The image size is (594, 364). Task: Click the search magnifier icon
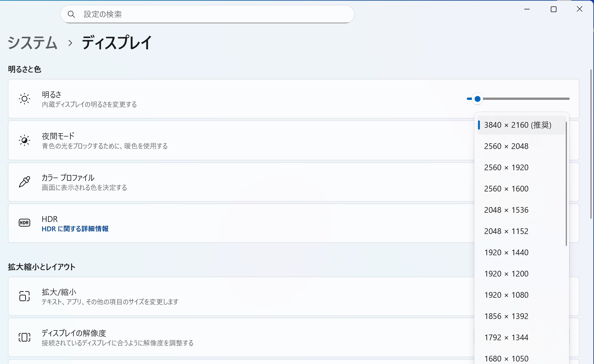coord(71,14)
